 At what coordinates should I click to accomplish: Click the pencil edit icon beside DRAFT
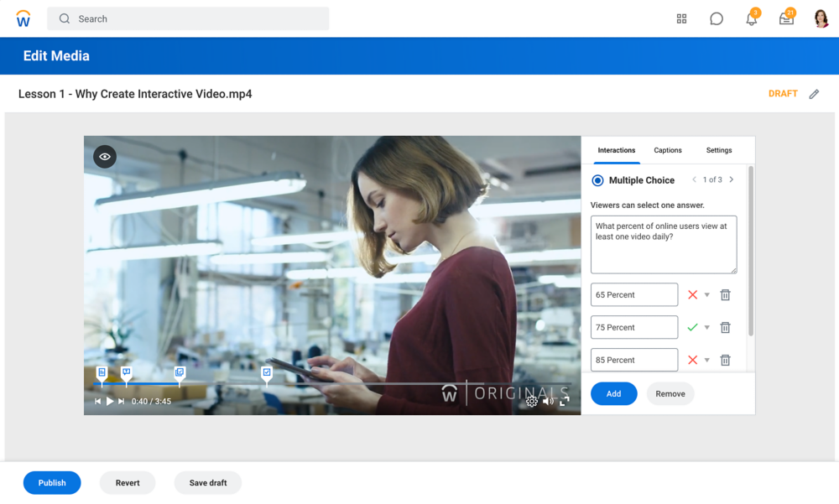click(x=814, y=94)
